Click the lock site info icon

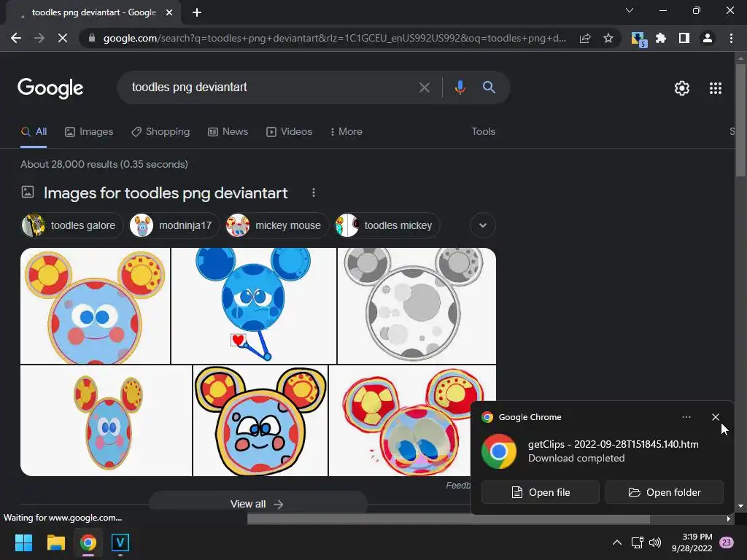coord(92,38)
